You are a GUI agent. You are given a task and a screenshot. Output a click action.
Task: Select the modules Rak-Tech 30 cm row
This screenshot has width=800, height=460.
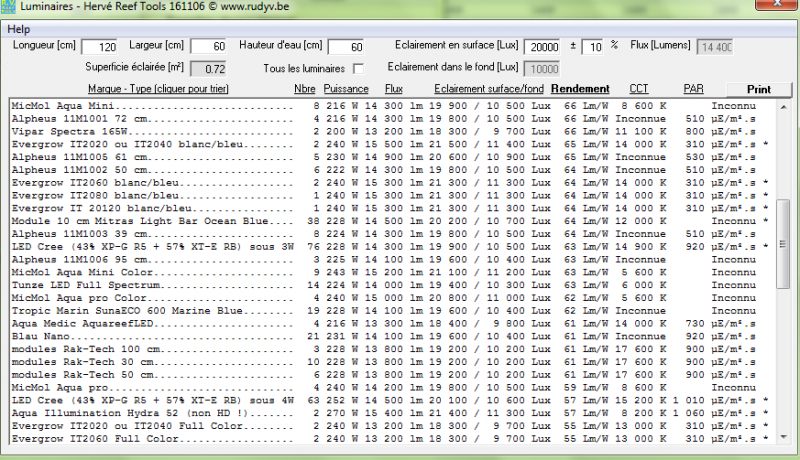[x=391, y=362]
